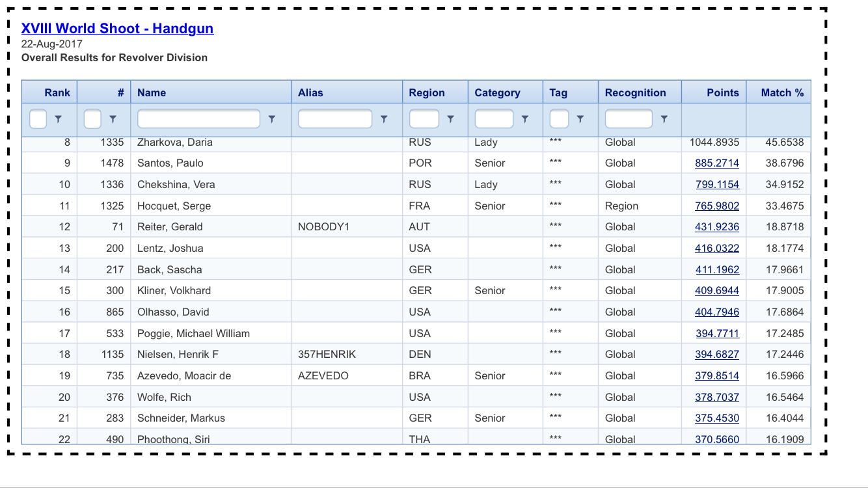Open points link 431.9236 for Reiter, Gerald
Image resolution: width=868 pixels, height=488 pixels.
click(717, 227)
